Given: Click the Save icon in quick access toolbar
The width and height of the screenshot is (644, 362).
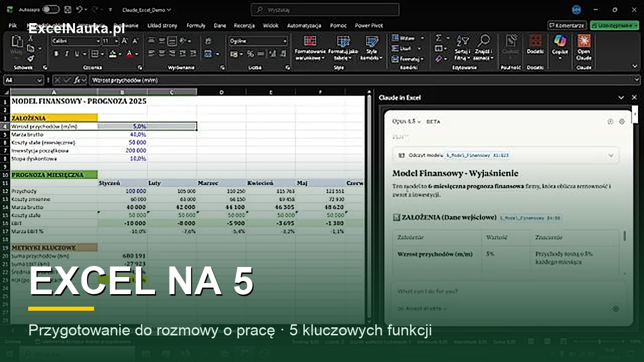Looking at the screenshot, I should (x=68, y=9).
